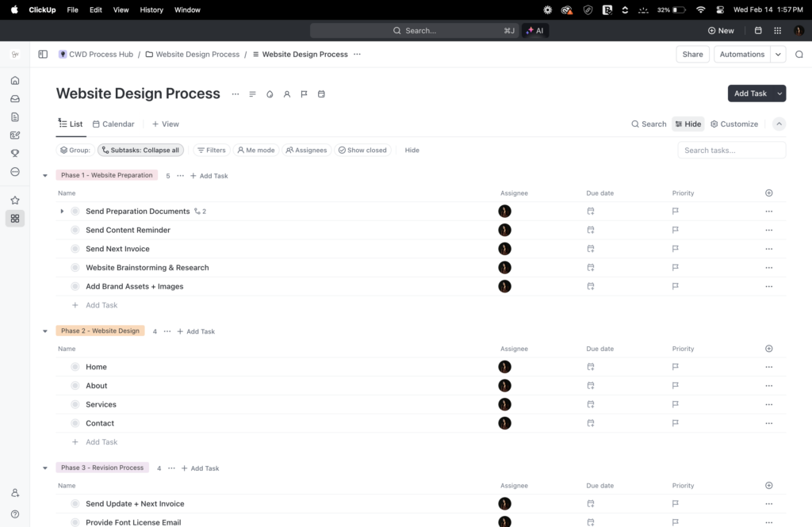This screenshot has width=812, height=527.
Task: Click the Automations button
Action: [741, 54]
